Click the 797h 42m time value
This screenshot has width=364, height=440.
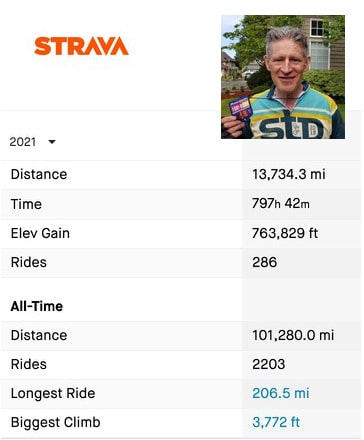(281, 203)
